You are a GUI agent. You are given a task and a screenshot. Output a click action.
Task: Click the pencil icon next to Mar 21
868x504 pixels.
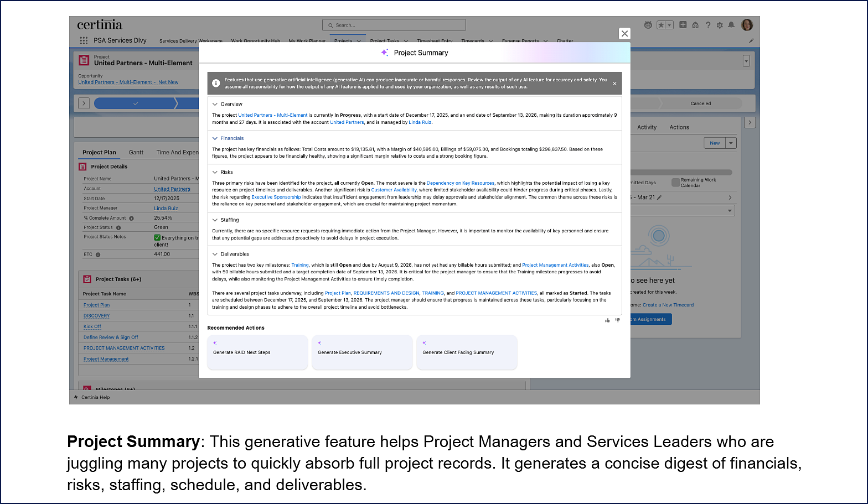659,198
